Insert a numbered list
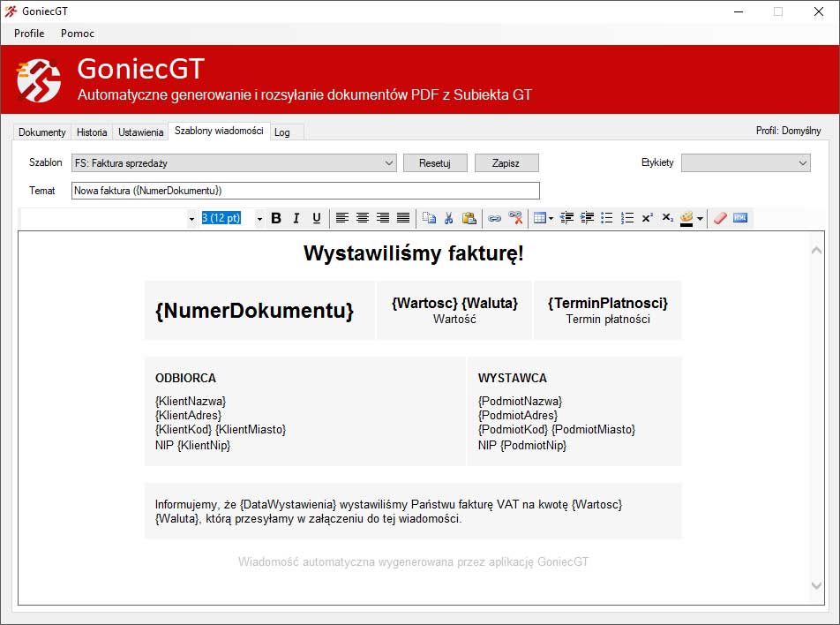Viewport: 840px width, 625px height. (627, 218)
